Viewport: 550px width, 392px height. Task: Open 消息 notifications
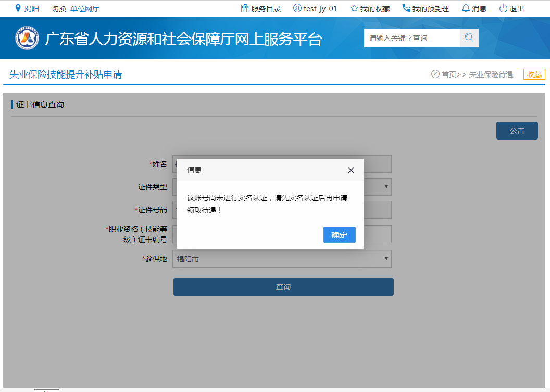479,9
